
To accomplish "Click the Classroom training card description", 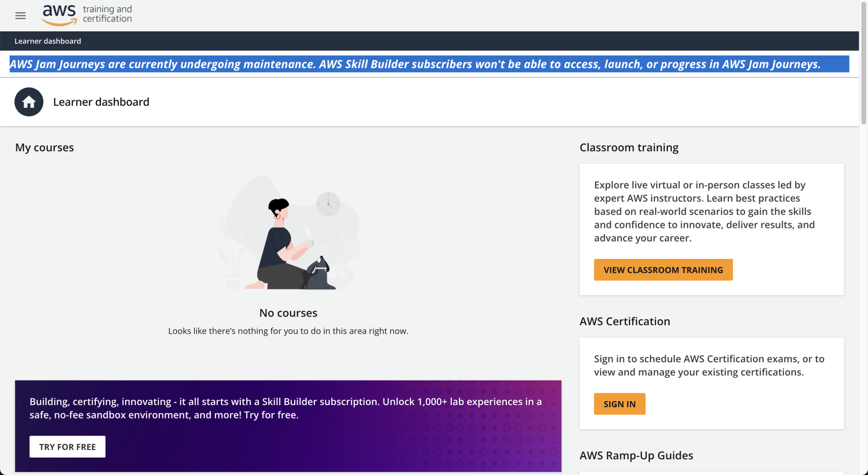I will click(704, 211).
